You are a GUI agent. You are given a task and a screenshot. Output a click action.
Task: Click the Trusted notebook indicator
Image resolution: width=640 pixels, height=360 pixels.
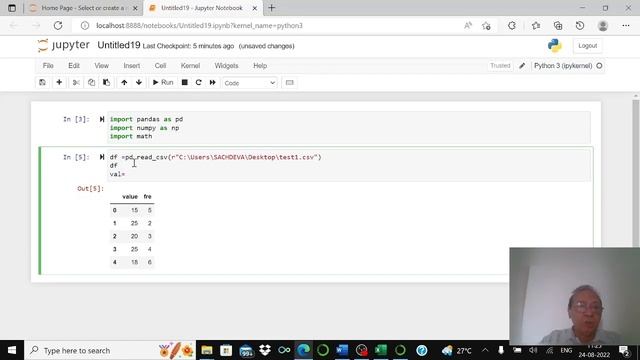[500, 66]
